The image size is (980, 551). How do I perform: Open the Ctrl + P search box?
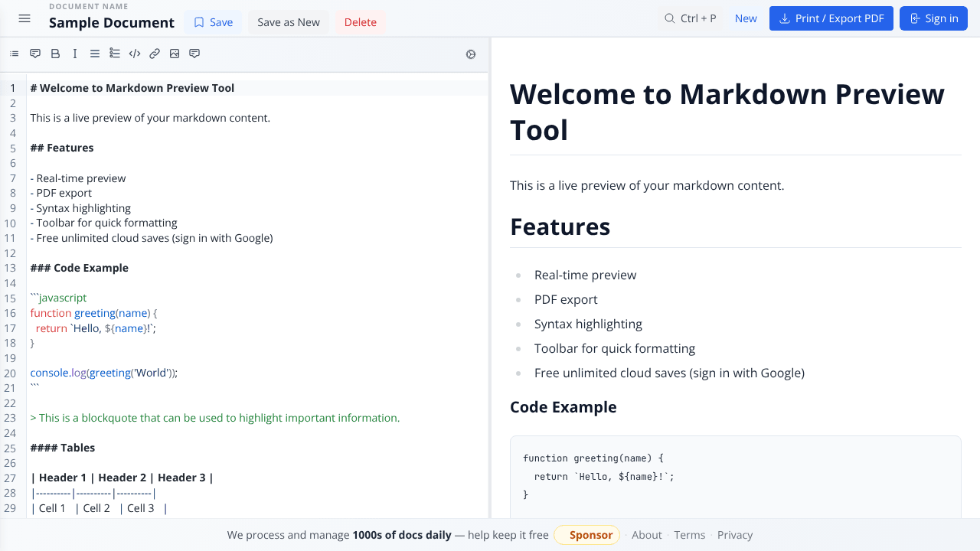click(x=690, y=18)
